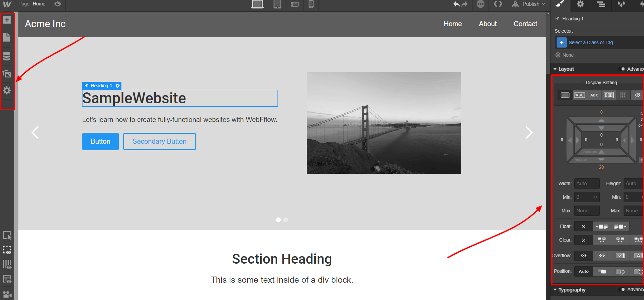The image size is (644, 300).
Task: Toggle Typography Advanced switch
Action: tap(623, 290)
